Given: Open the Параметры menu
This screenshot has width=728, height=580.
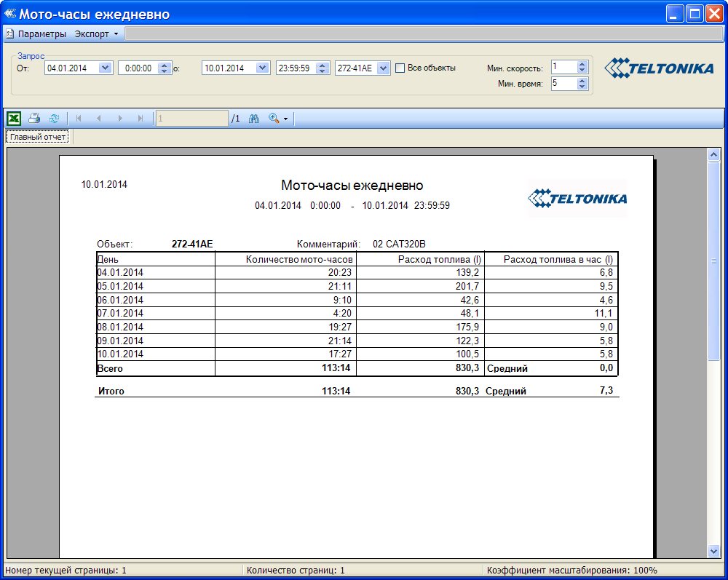Looking at the screenshot, I should (41, 33).
